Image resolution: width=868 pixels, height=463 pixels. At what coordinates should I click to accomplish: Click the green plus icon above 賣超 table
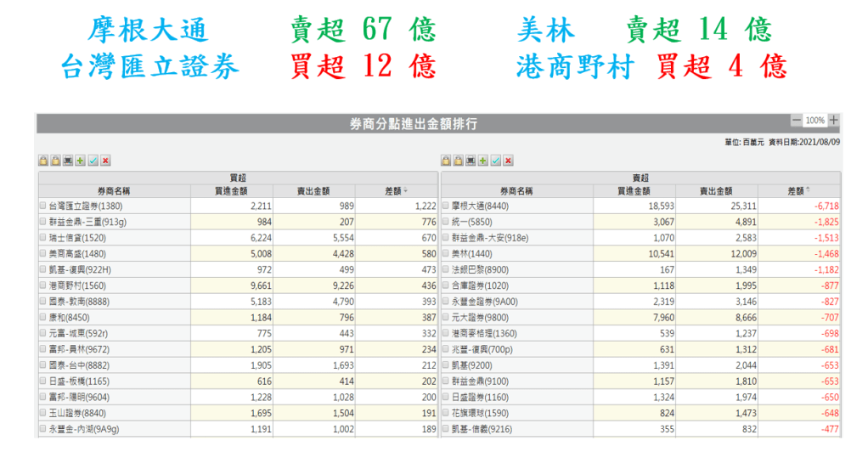coord(483,161)
